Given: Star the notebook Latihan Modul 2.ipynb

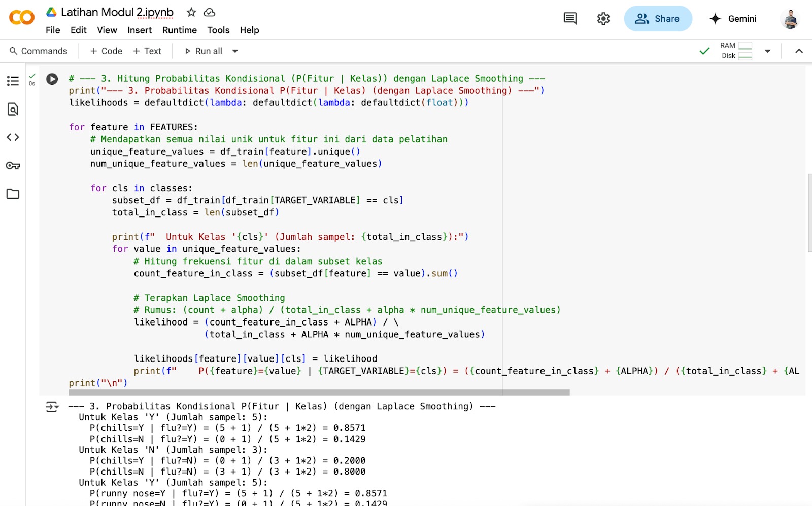Looking at the screenshot, I should 191,12.
